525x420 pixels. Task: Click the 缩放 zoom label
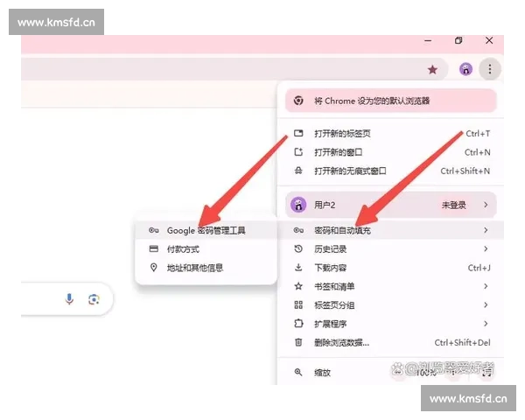click(322, 373)
